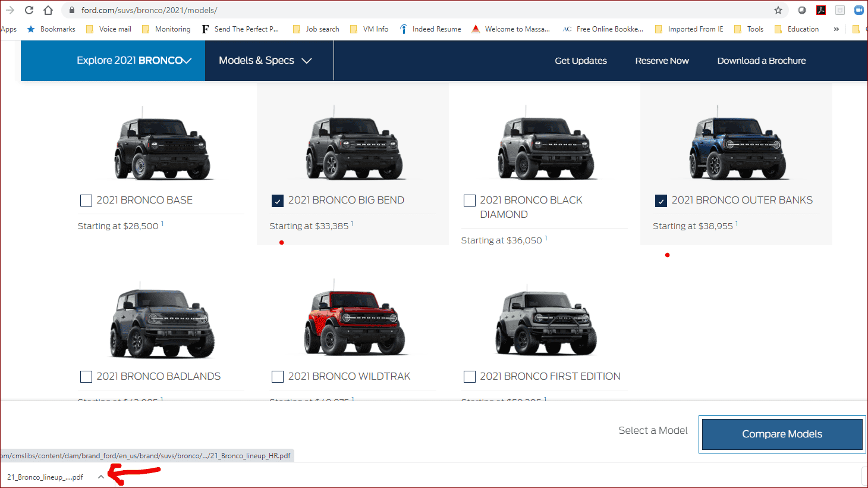This screenshot has height=488, width=868.
Task: Open the Adobe Acrobat extension icon
Action: click(x=821, y=10)
